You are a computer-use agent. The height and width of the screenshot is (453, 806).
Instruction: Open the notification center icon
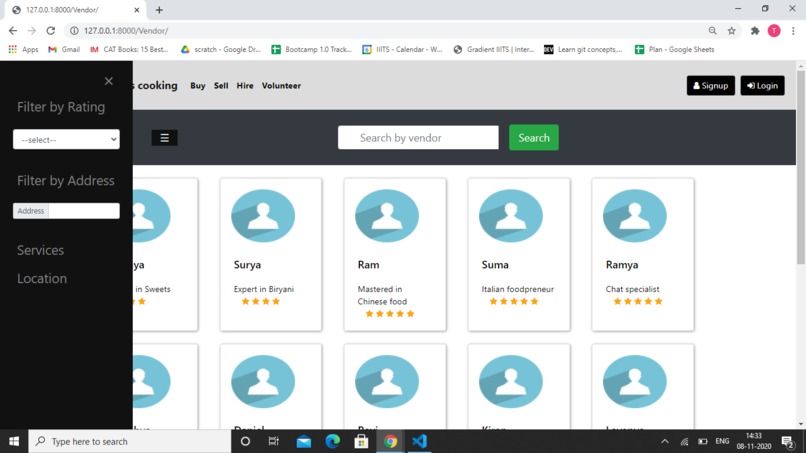coord(787,441)
